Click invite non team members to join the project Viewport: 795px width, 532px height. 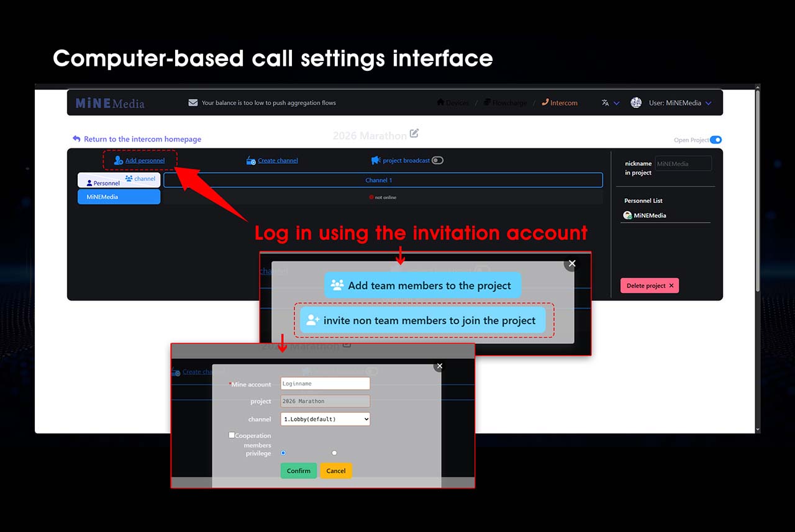click(x=422, y=320)
